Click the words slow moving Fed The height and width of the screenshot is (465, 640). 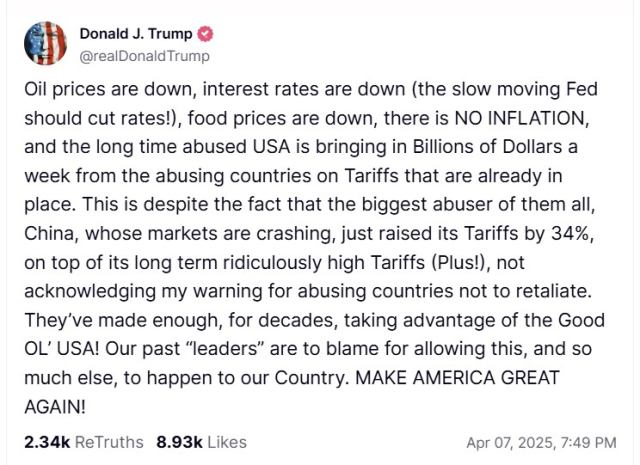pyautogui.click(x=525, y=89)
